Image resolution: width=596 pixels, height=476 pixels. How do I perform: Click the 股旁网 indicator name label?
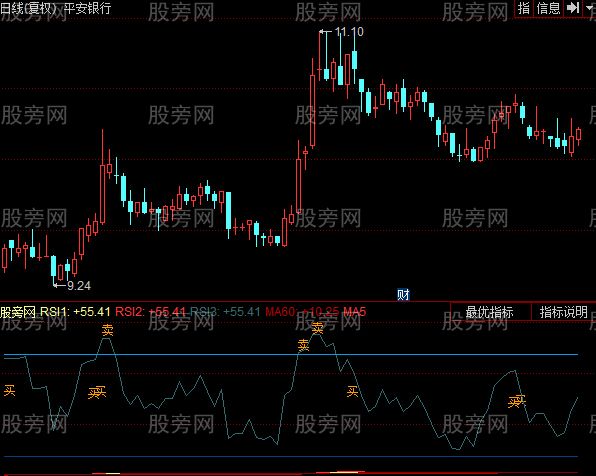coord(18,312)
